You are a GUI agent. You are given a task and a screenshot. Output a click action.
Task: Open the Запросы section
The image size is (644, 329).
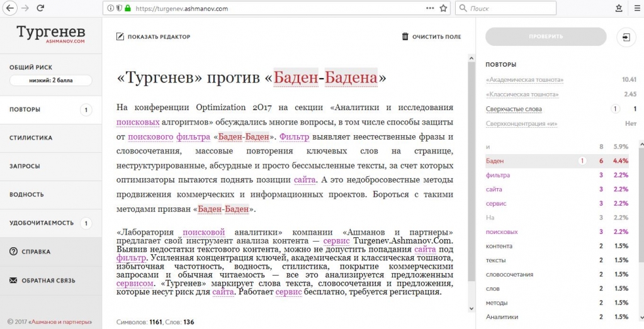[51, 166]
